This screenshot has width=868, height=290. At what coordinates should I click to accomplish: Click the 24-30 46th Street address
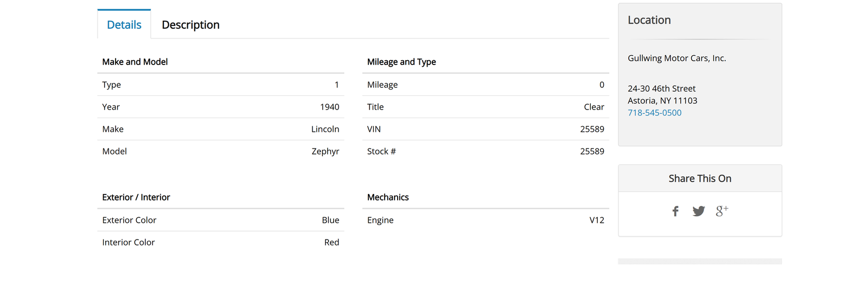[x=661, y=88]
